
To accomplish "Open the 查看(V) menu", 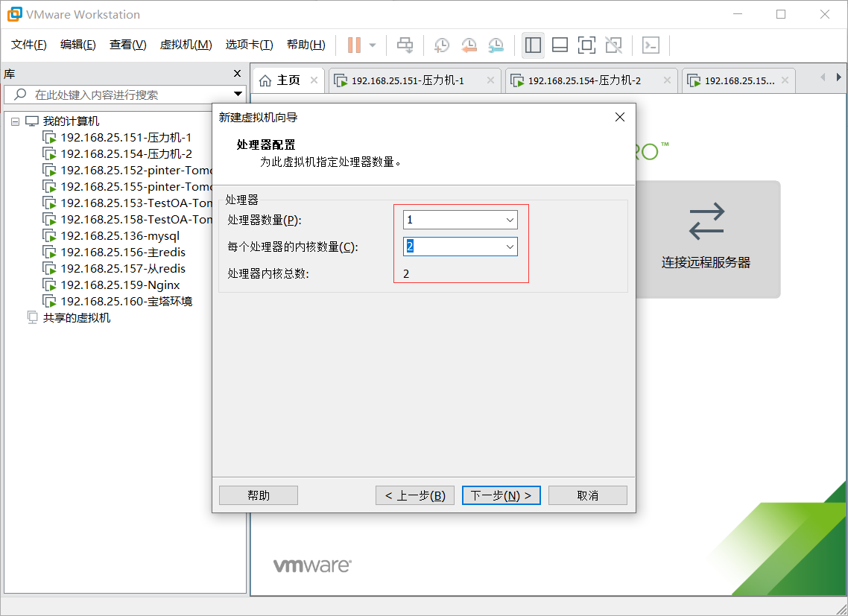I will coord(127,45).
